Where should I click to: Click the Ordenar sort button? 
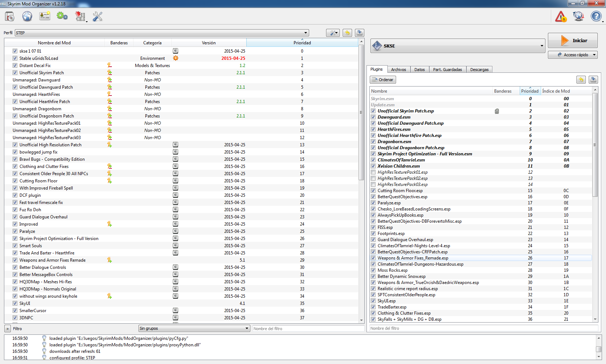[x=383, y=80]
